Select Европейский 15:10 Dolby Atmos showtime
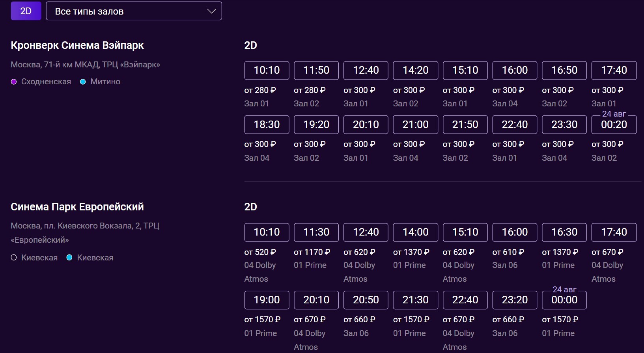 click(465, 232)
